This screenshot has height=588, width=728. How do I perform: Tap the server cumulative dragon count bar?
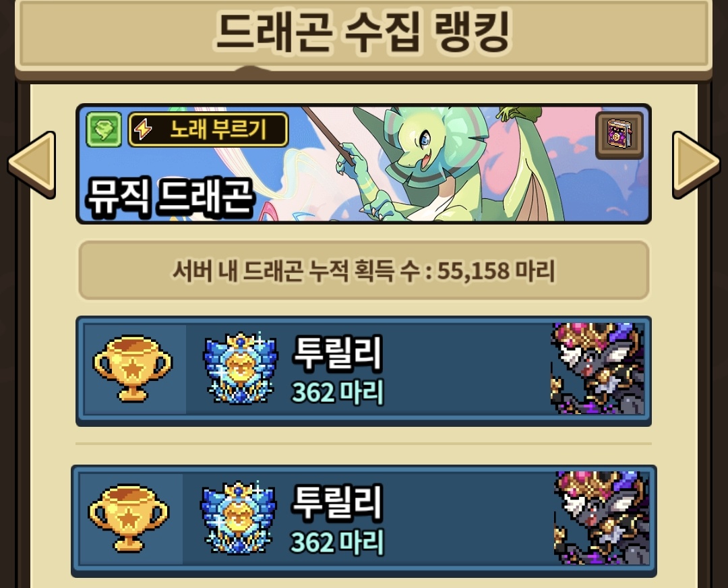point(363,270)
